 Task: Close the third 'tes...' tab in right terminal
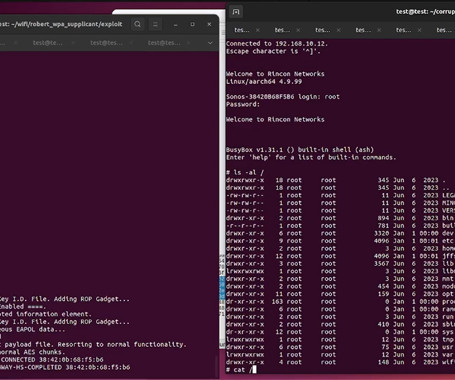point(338,30)
